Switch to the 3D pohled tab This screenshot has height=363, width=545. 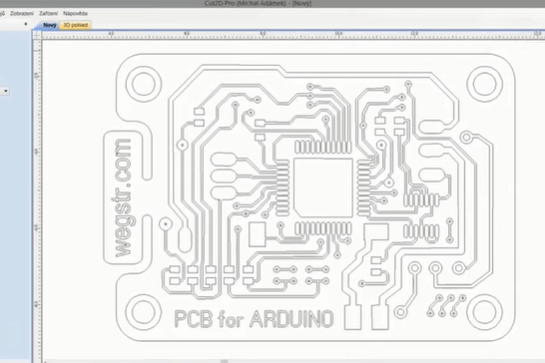tap(75, 25)
